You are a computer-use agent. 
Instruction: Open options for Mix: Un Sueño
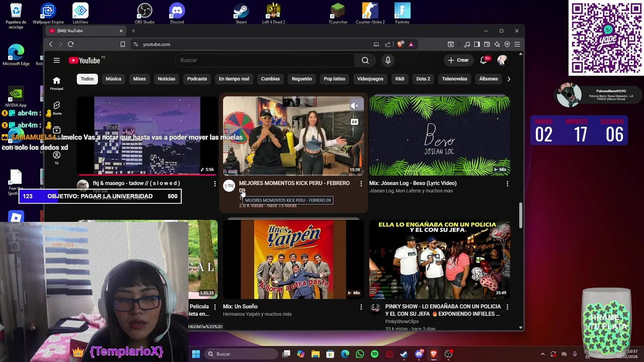click(x=361, y=307)
